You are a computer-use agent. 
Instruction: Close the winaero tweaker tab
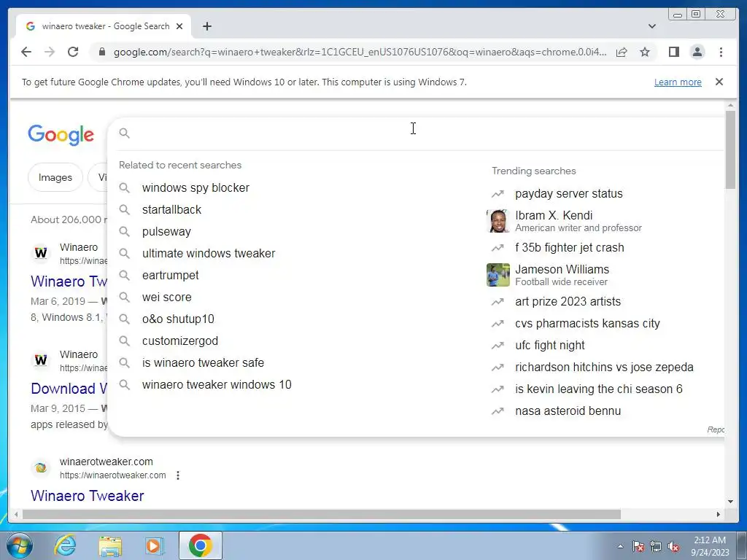179,26
